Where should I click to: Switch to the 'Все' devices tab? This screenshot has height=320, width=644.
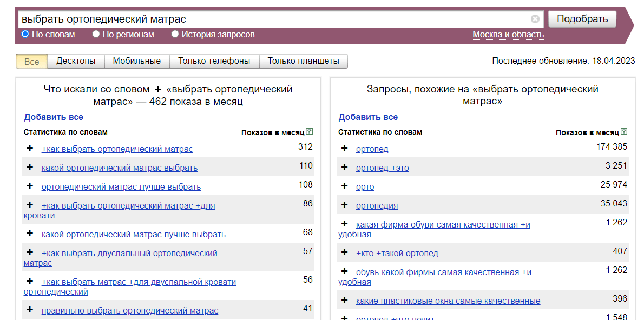pyautogui.click(x=31, y=61)
